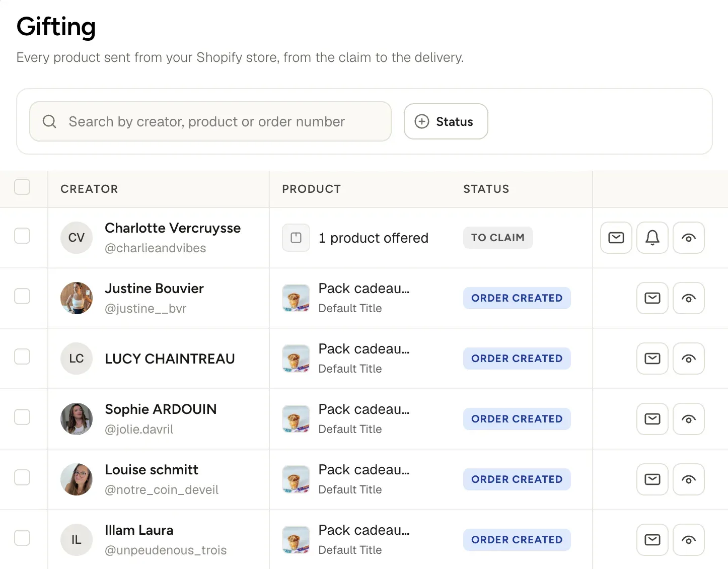Click the name Charlotte Vercruysse

coord(173,228)
